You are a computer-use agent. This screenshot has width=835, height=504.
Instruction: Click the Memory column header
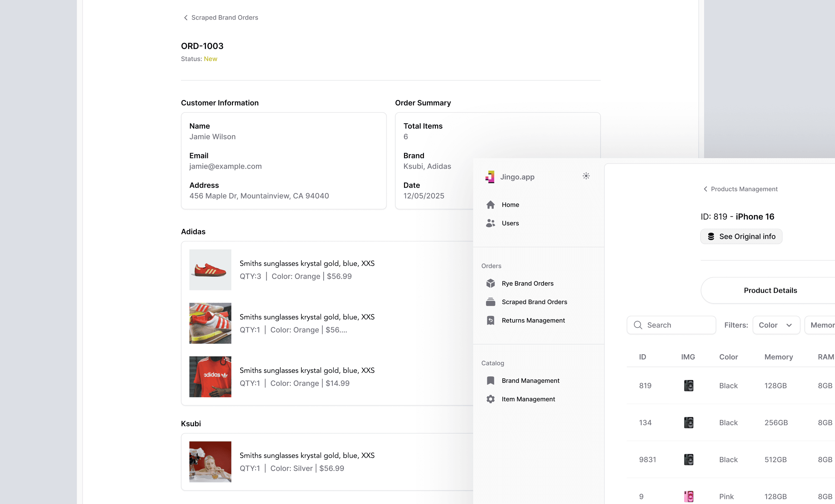click(778, 357)
